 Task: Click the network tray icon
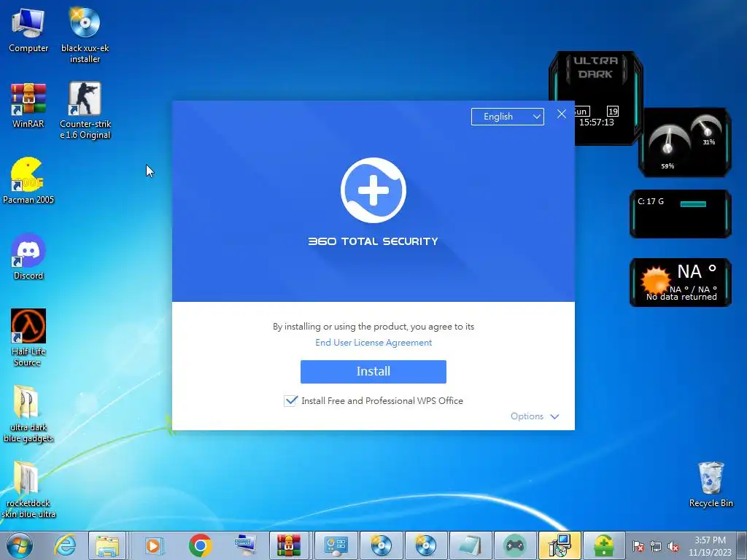coord(656,547)
